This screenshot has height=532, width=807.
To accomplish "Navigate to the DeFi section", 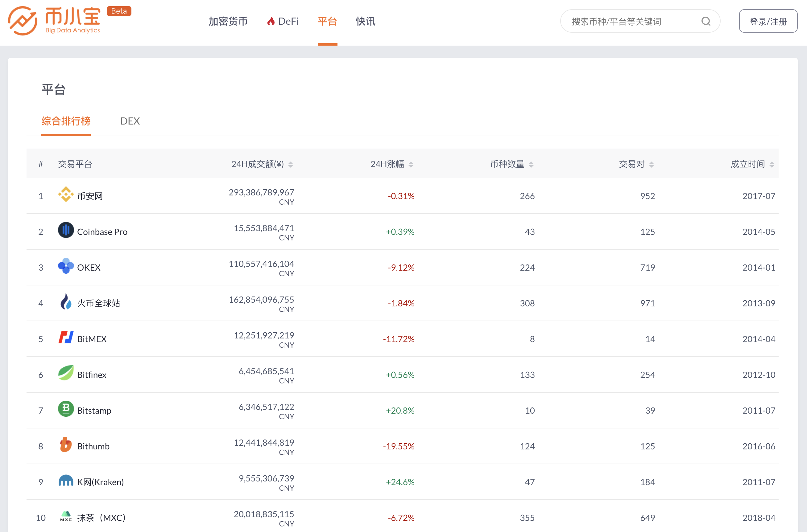I will click(x=283, y=21).
